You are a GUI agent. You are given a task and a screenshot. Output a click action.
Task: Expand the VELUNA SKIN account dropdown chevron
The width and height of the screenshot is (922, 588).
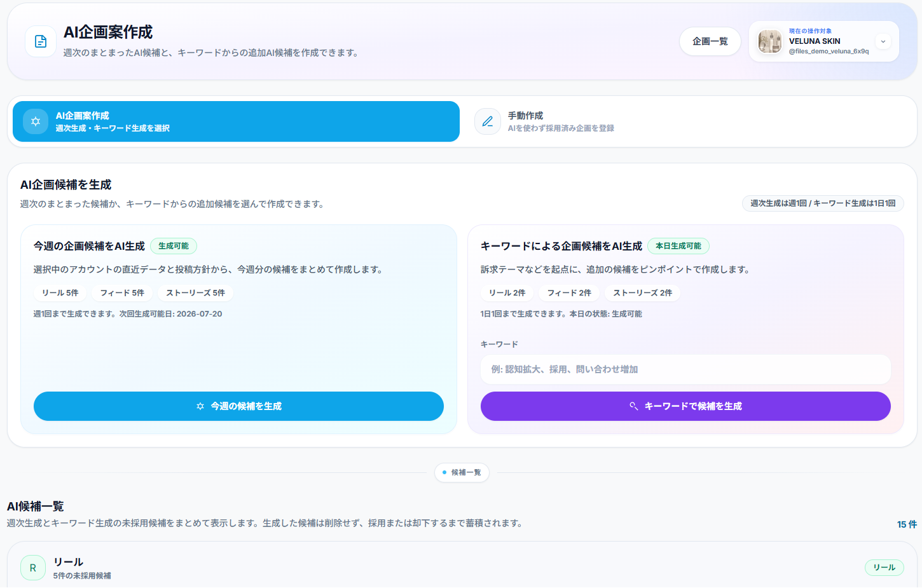pyautogui.click(x=883, y=41)
